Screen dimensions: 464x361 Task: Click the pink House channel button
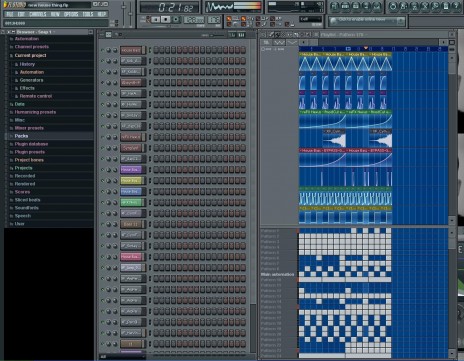click(131, 257)
